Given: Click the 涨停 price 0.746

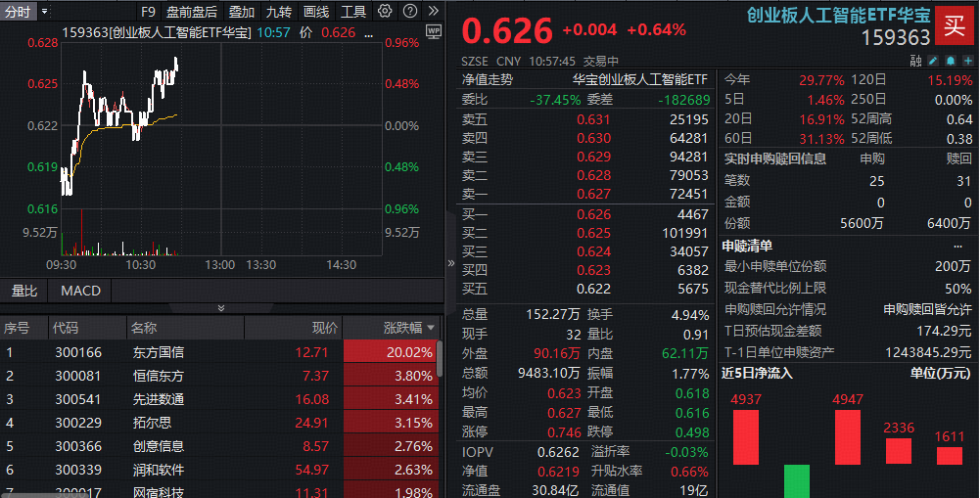Looking at the screenshot, I should click(x=564, y=432).
